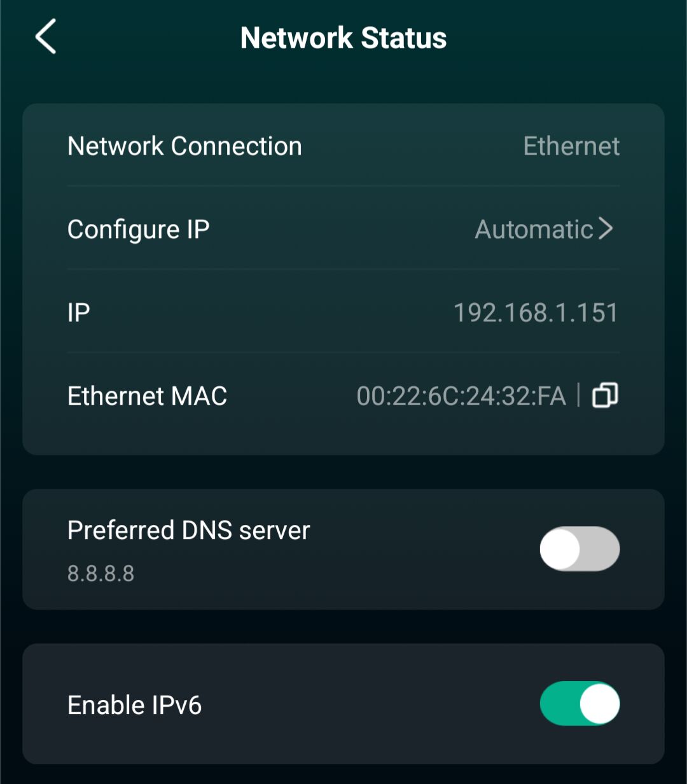Select the Configure IP label
The width and height of the screenshot is (687, 784).
(138, 229)
